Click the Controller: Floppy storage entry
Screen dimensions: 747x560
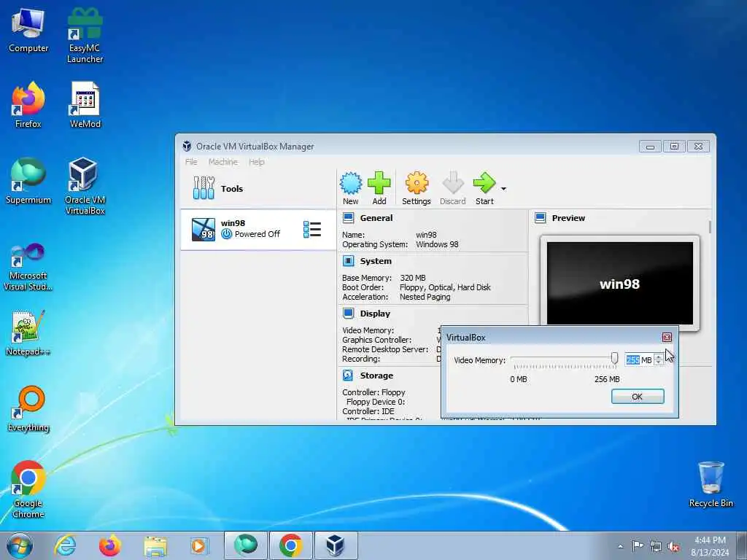[373, 392]
